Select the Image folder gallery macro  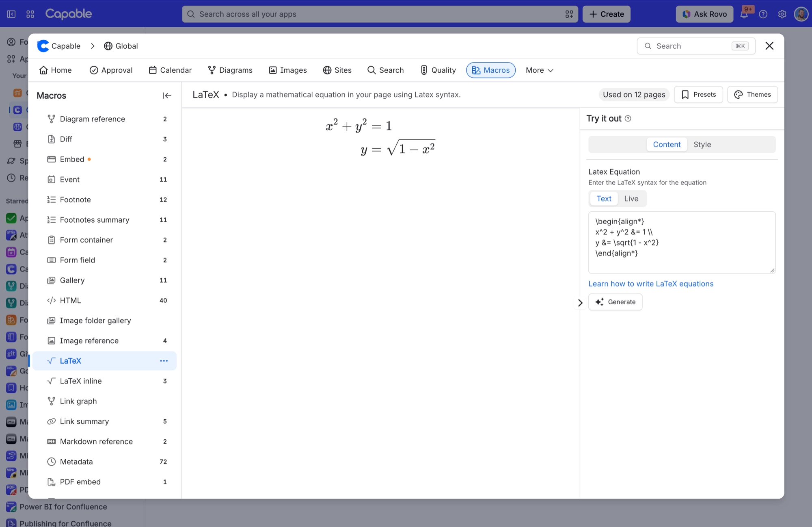[x=105, y=321]
